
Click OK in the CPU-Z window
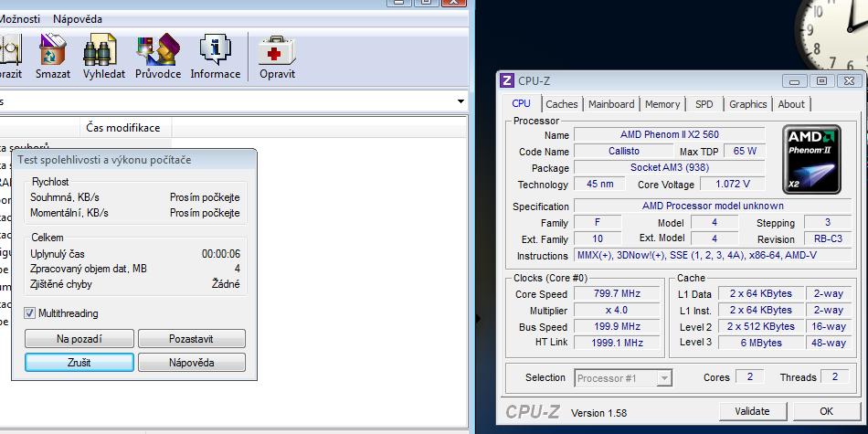pyautogui.click(x=827, y=411)
